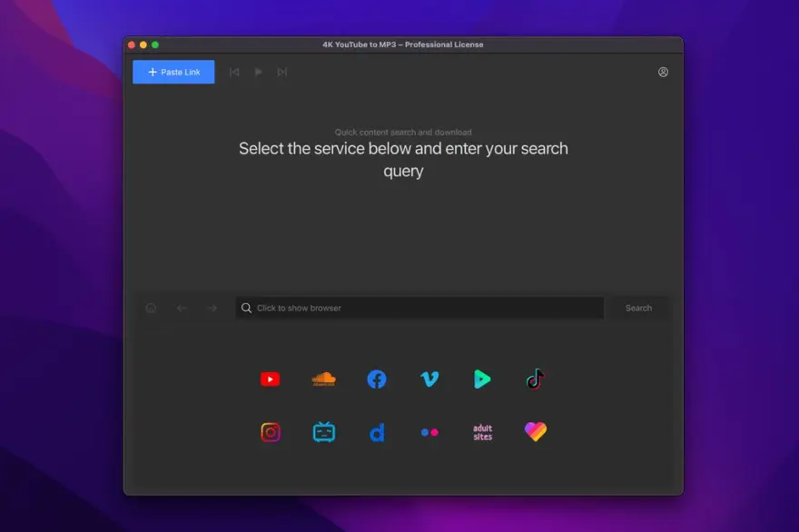Select the adult sites option
Screen dimensions: 799x532
(x=482, y=432)
